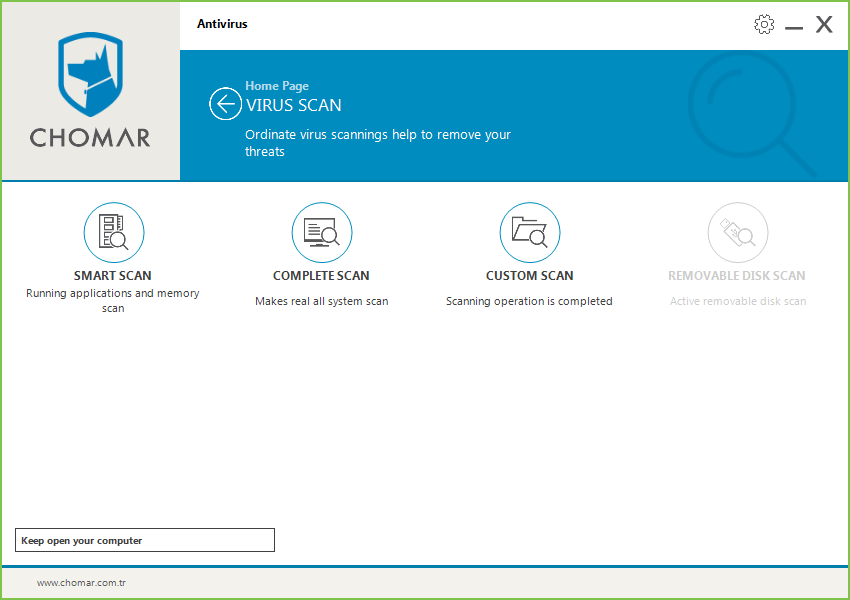The image size is (850, 600).
Task: Click 'Scanning operation is completed' text
Action: coord(530,301)
